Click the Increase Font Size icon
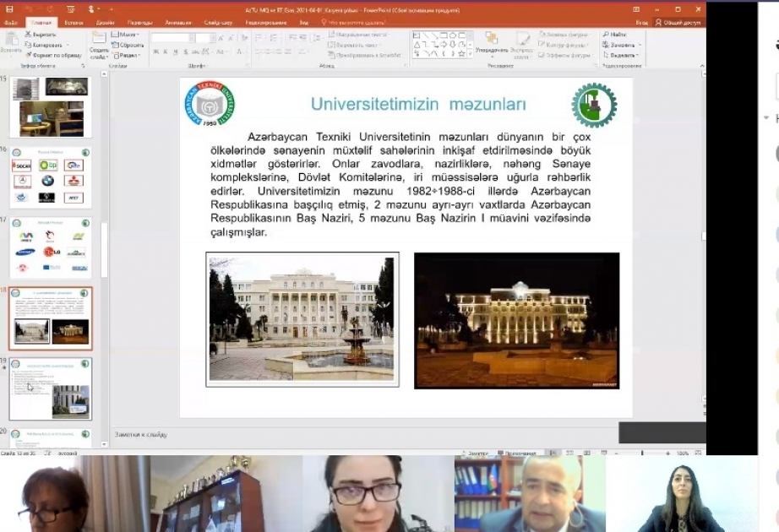 (x=221, y=38)
